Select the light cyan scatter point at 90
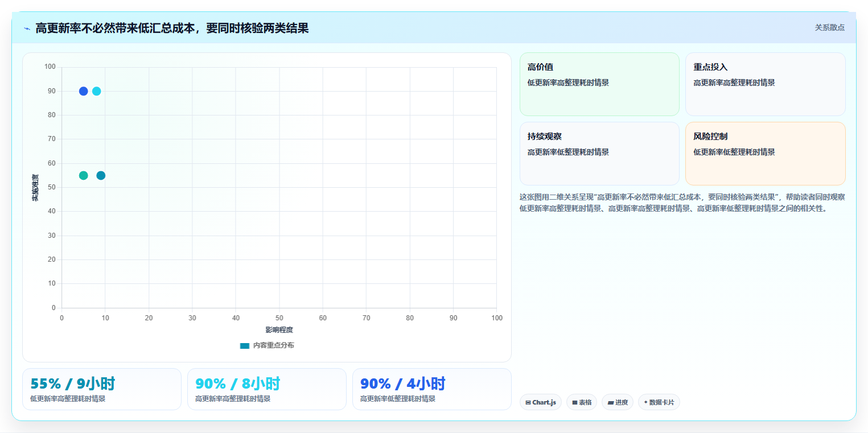This screenshot has width=868, height=433. tap(97, 91)
